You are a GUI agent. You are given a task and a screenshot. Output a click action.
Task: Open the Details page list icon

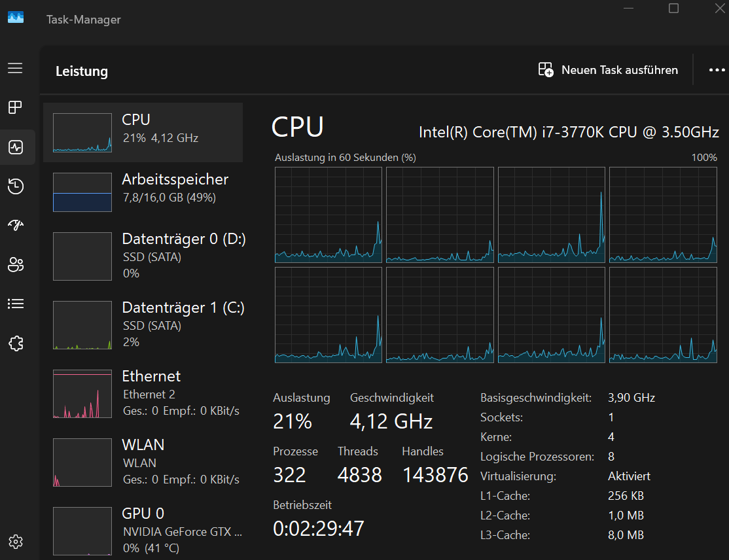point(16,304)
